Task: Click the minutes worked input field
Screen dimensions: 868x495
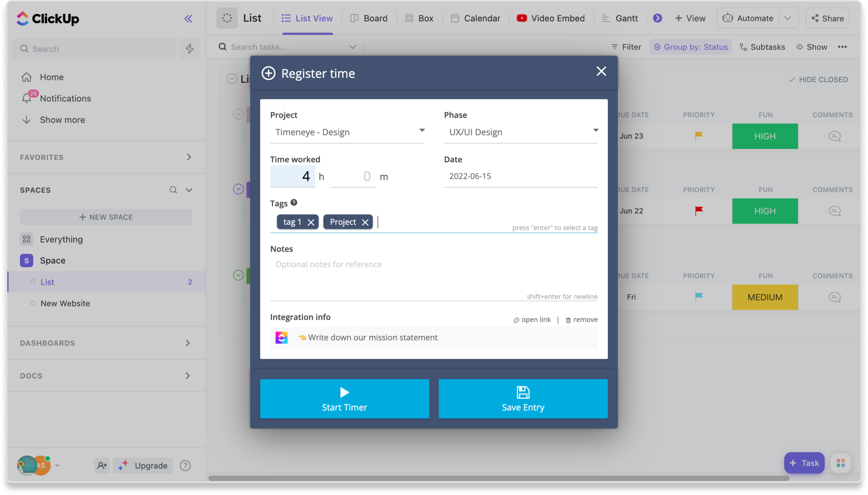Action: point(353,176)
